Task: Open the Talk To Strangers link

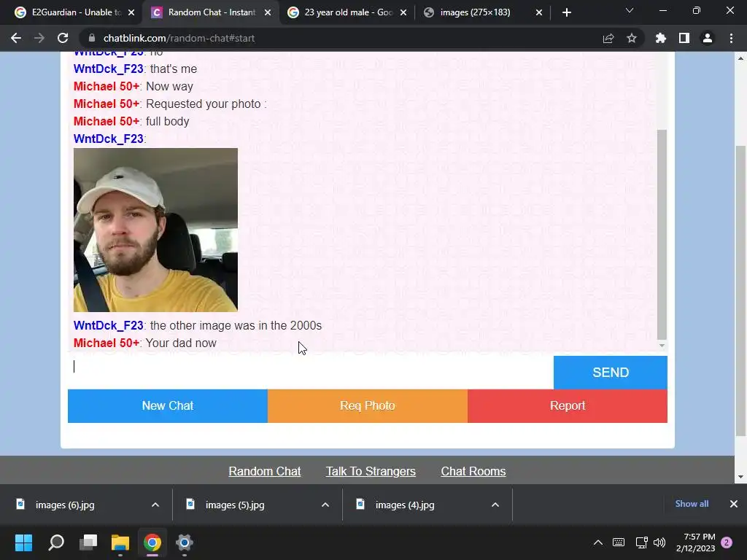Action: point(371,471)
